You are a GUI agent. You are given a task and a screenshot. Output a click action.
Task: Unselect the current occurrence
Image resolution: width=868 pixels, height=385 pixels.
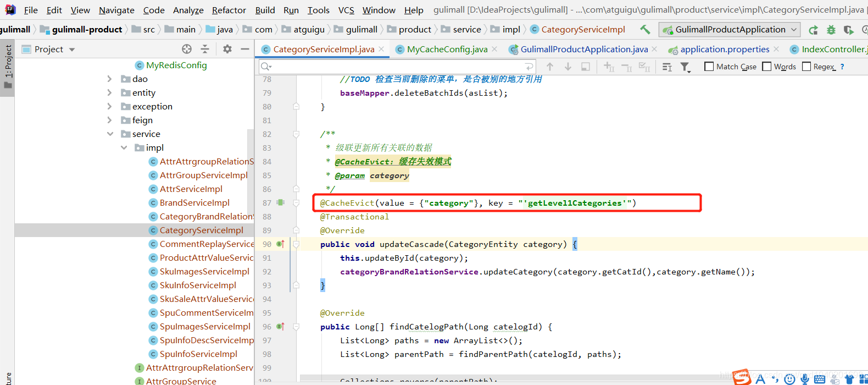[627, 67]
